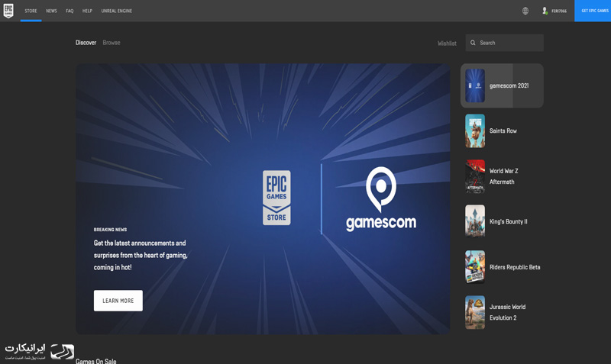Click the LEARN MORE button
Viewport: 611px width, 364px height.
[x=118, y=301]
